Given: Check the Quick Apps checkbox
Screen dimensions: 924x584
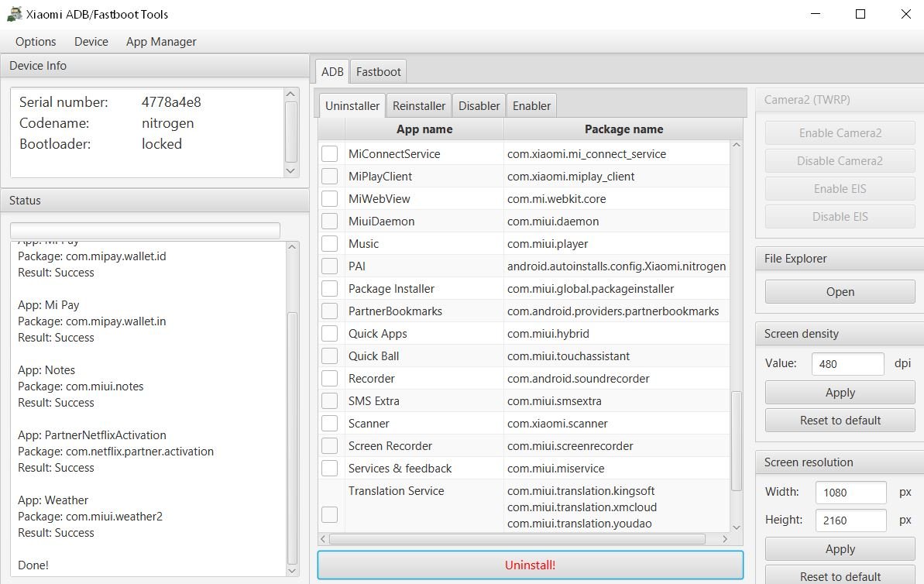Looking at the screenshot, I should [x=329, y=334].
